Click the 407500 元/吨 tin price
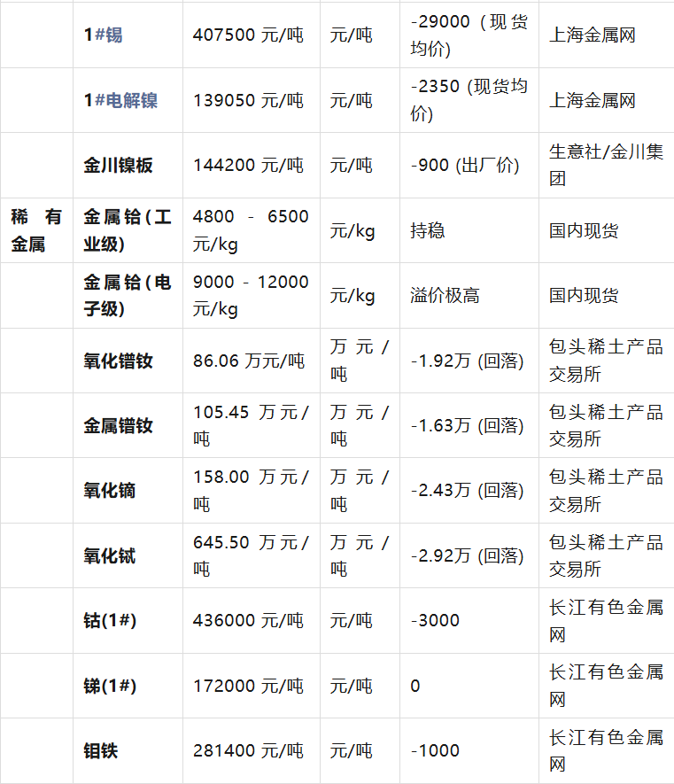Image resolution: width=674 pixels, height=784 pixels. pos(248,35)
